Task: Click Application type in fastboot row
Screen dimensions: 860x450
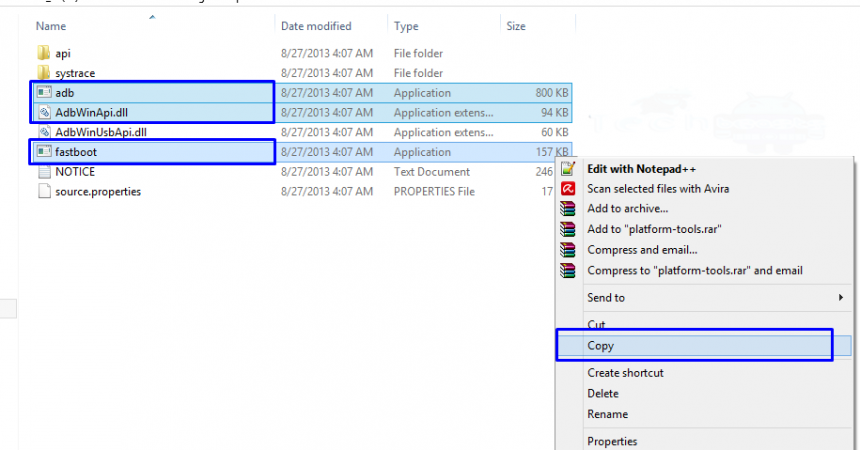Action: [422, 152]
